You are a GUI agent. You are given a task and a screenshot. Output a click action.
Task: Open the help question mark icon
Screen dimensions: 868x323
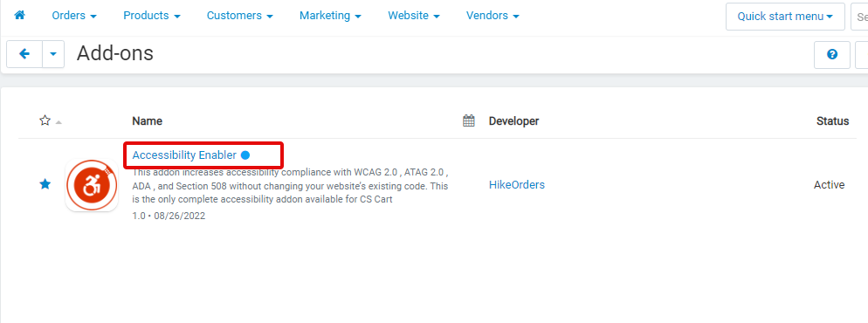[831, 54]
